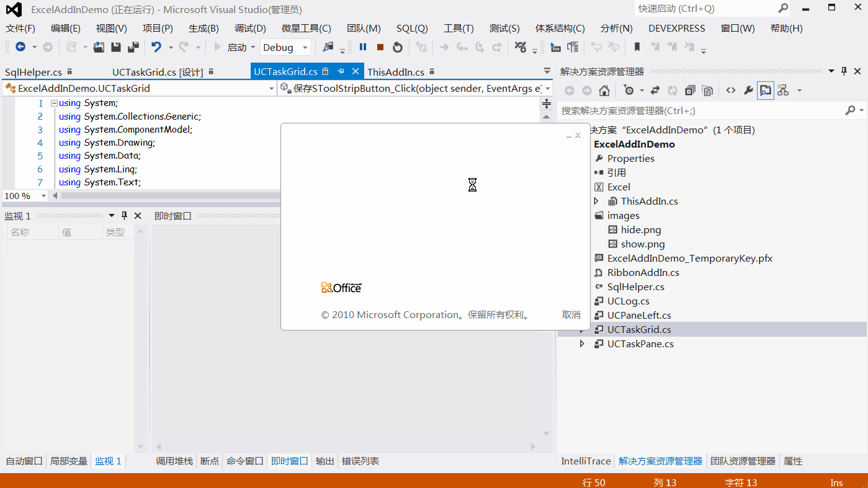The image size is (868, 488).
Task: Click the Find in Files toolbar icon
Action: tap(328, 47)
